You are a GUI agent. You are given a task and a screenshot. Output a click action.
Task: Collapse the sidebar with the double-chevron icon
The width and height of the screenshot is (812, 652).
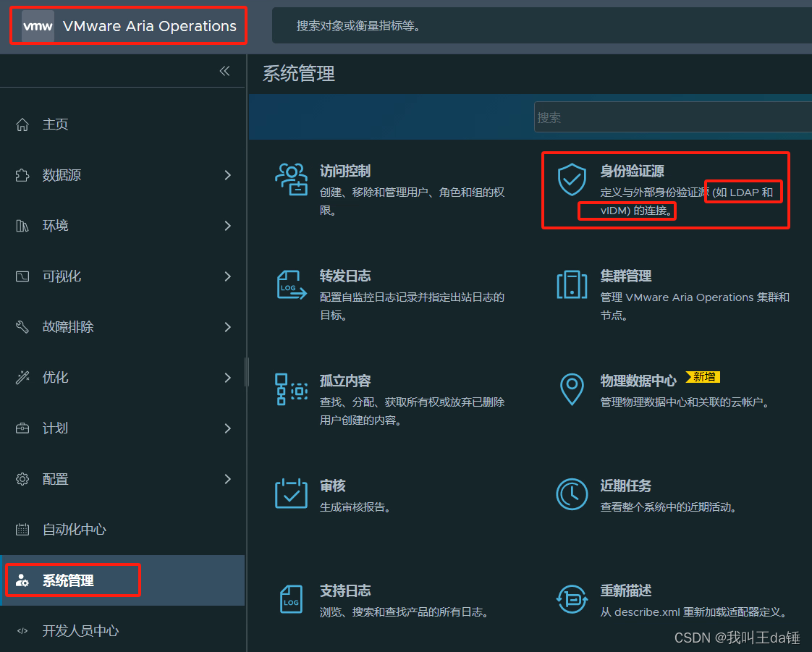tap(225, 71)
